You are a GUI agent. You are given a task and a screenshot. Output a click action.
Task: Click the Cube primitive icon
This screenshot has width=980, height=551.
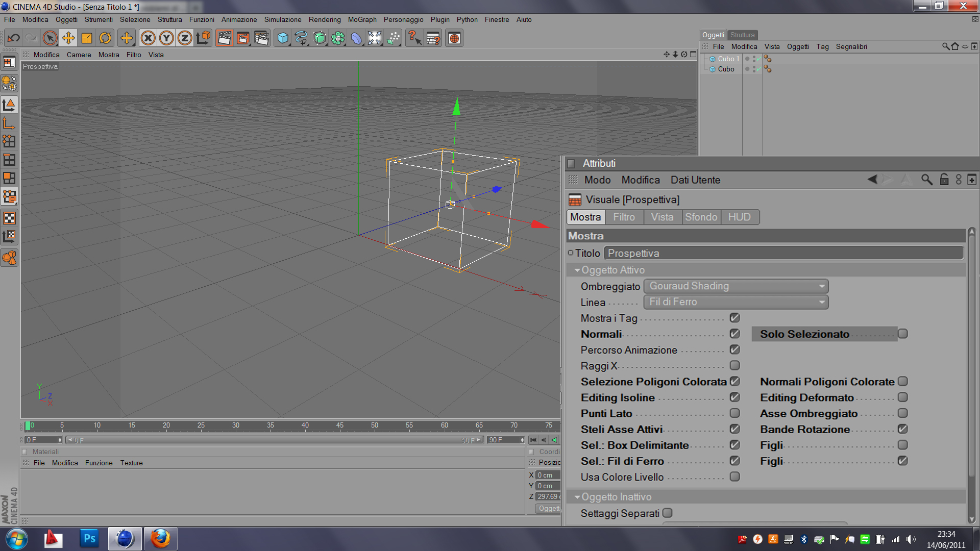pyautogui.click(x=283, y=38)
